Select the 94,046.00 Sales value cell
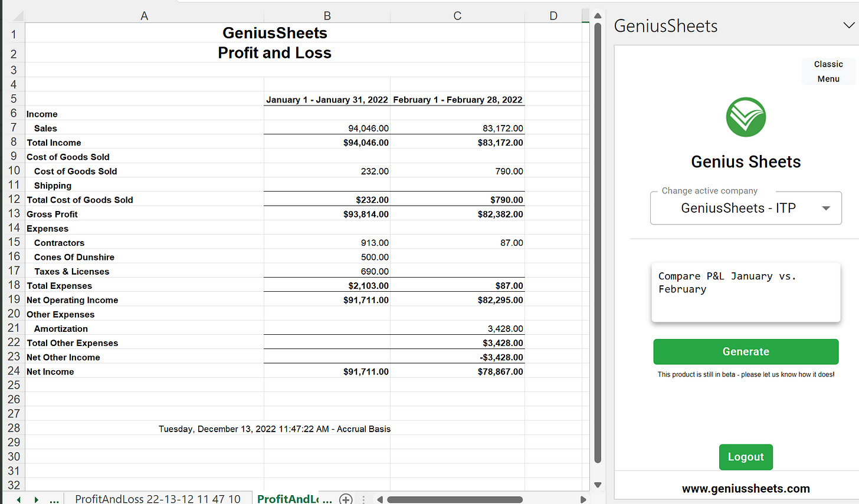The height and width of the screenshot is (504, 859). click(327, 128)
